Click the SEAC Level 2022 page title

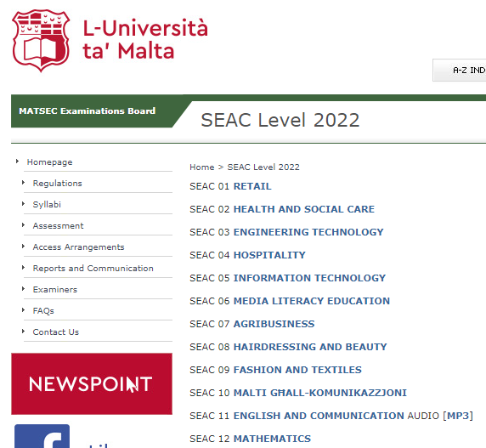(280, 120)
